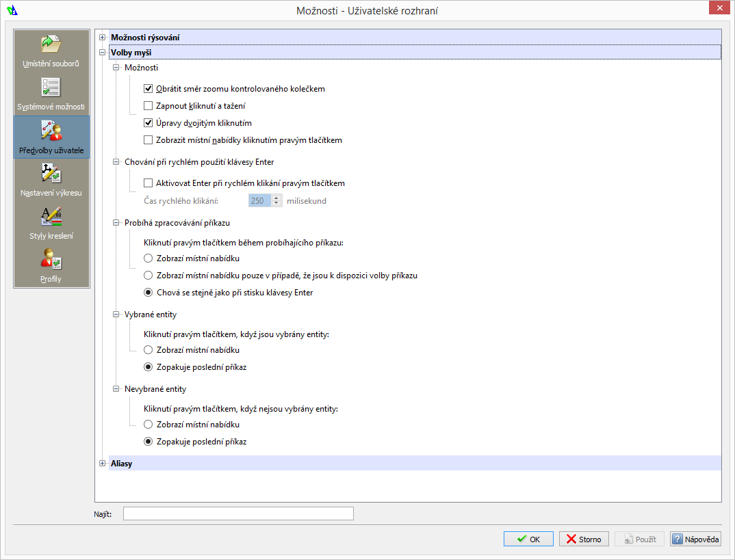Enable Zapnout kliknutí a tažení checkbox
The width and height of the screenshot is (735, 560).
[148, 106]
